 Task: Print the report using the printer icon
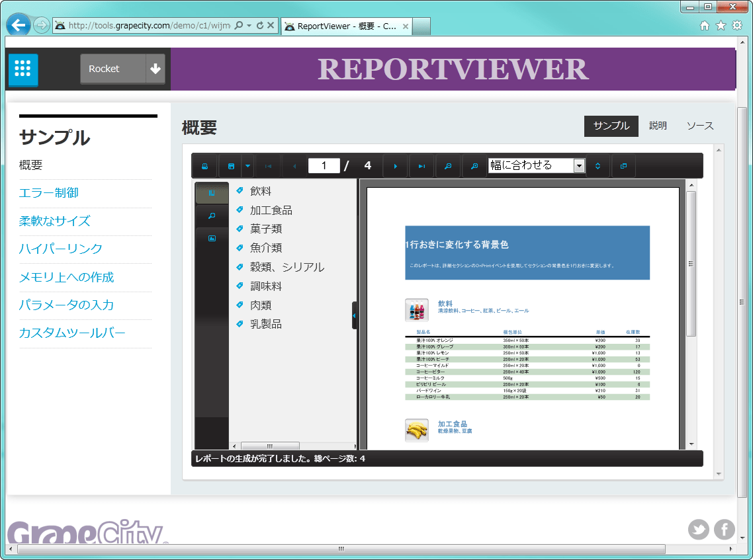click(205, 165)
